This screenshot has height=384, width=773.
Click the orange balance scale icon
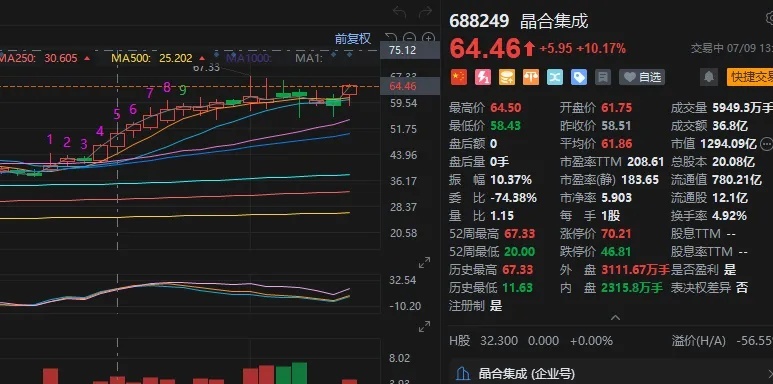pyautogui.click(x=531, y=77)
